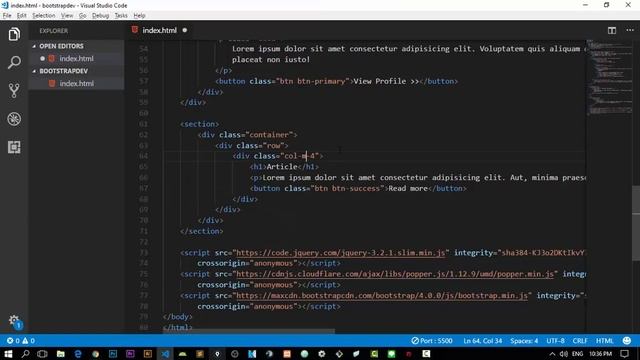Open the Edit menu
This screenshot has height=360, width=640.
22,16
